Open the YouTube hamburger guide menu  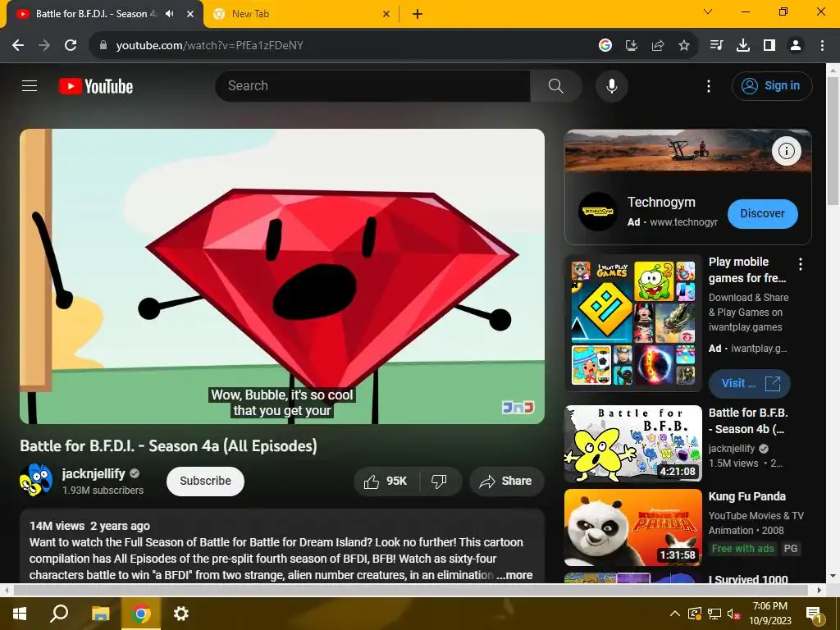(x=30, y=85)
